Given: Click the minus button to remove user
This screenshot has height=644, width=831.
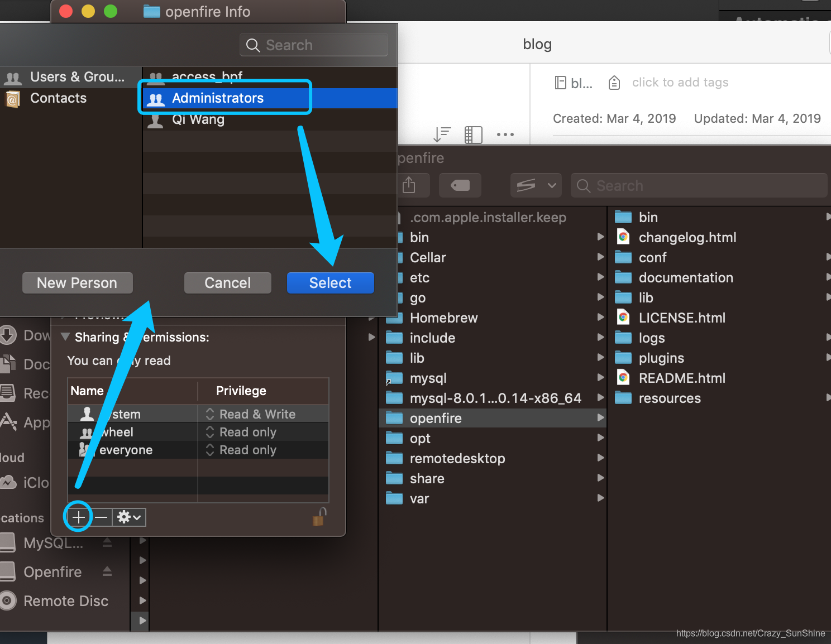Looking at the screenshot, I should point(101,517).
